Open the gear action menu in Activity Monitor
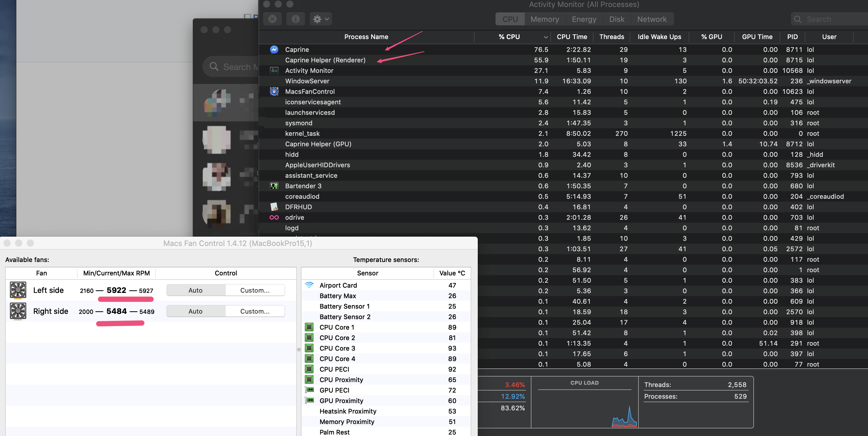The height and width of the screenshot is (436, 868). coord(320,19)
